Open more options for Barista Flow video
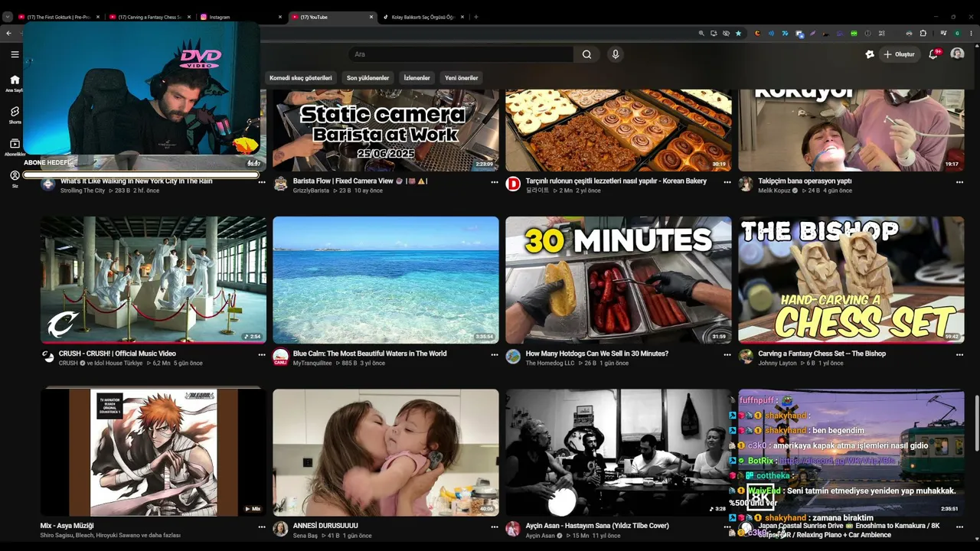The height and width of the screenshot is (551, 980). pyautogui.click(x=495, y=182)
